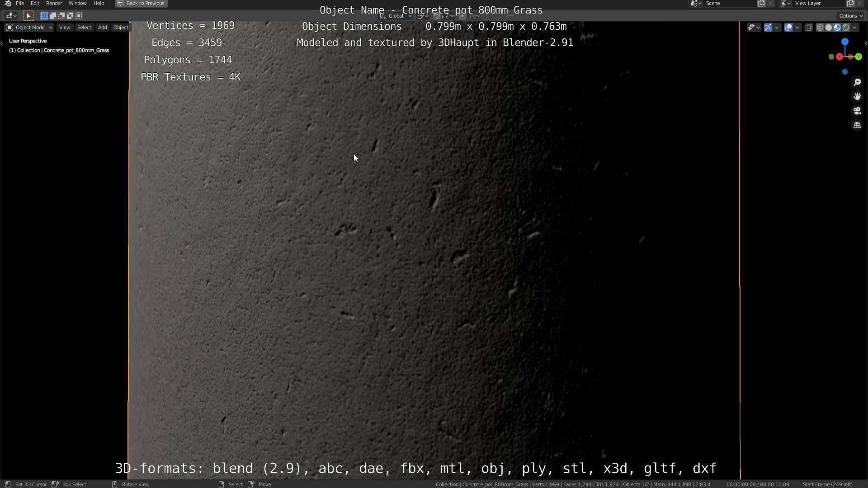Switch to wireframe viewport shading
This screenshot has width=868, height=488.
click(x=820, y=28)
